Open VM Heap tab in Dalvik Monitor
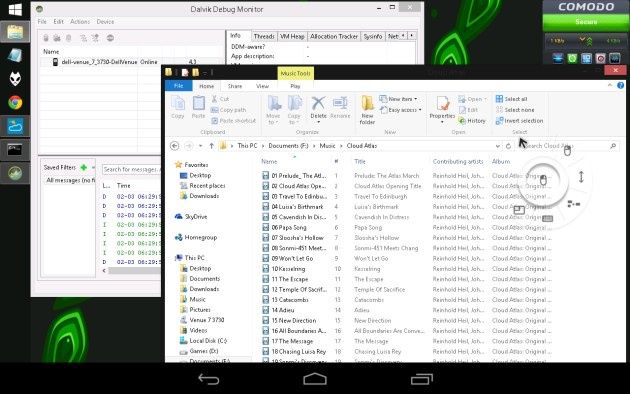 (292, 36)
